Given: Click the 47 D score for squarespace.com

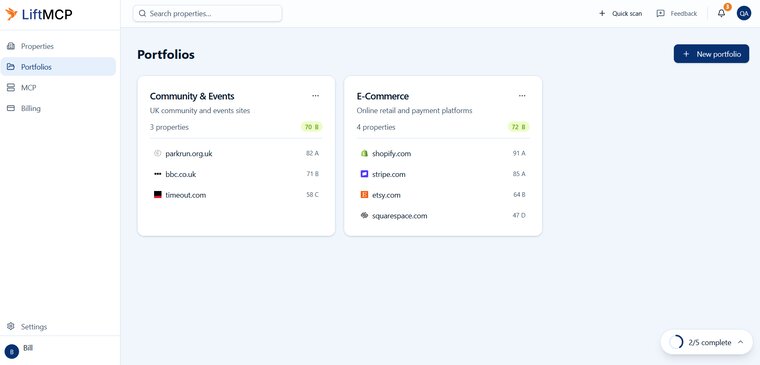Looking at the screenshot, I should tap(519, 215).
